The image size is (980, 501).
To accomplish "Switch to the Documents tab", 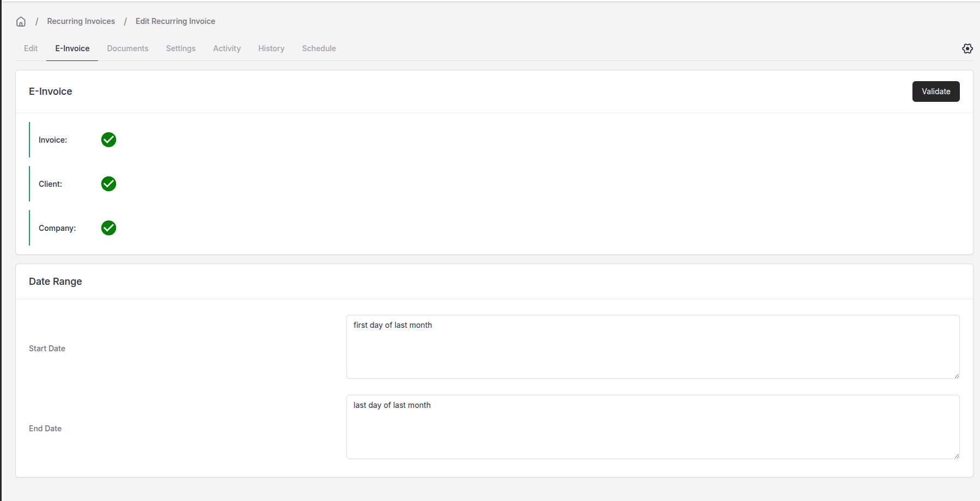I will (x=127, y=48).
